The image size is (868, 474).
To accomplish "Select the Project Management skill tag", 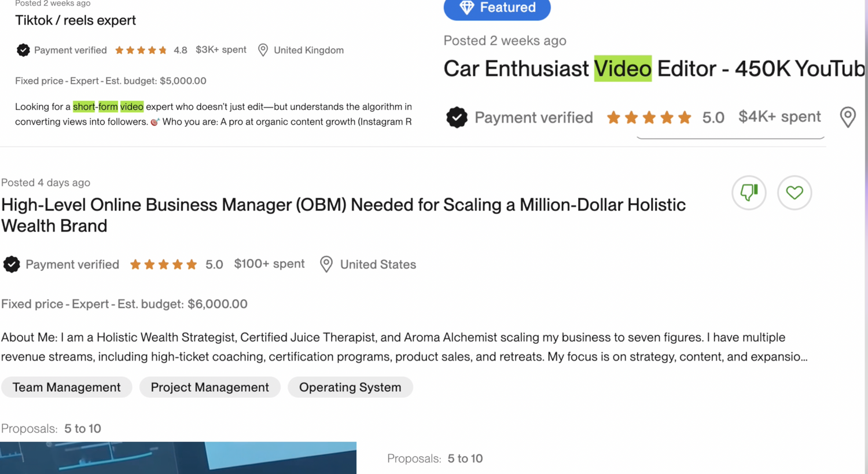I will pos(209,387).
